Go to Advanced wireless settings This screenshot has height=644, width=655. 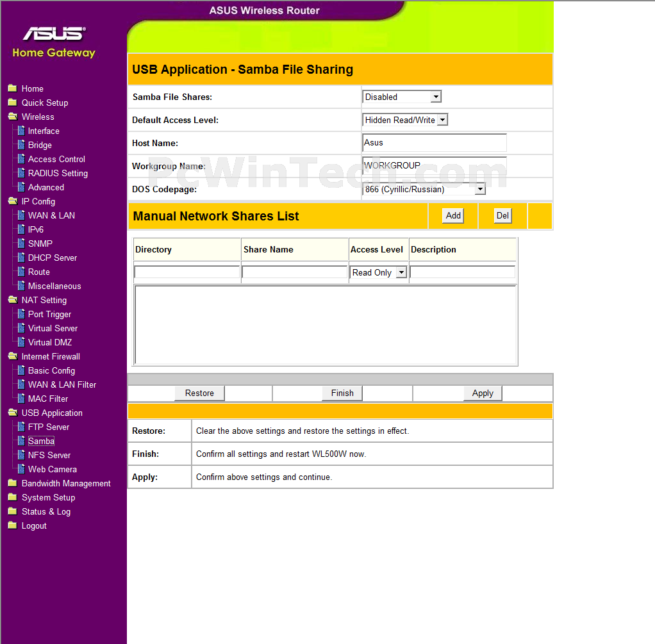click(46, 188)
